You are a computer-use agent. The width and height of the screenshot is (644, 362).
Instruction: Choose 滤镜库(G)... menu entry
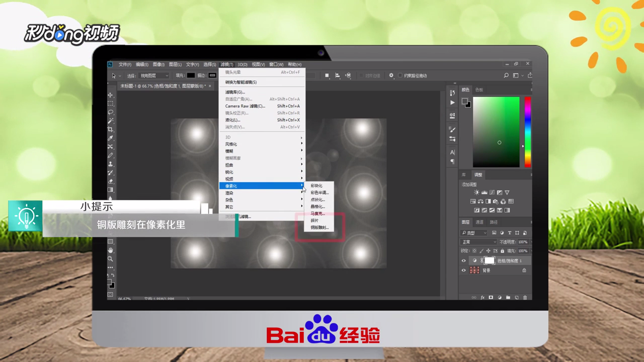[x=262, y=92]
